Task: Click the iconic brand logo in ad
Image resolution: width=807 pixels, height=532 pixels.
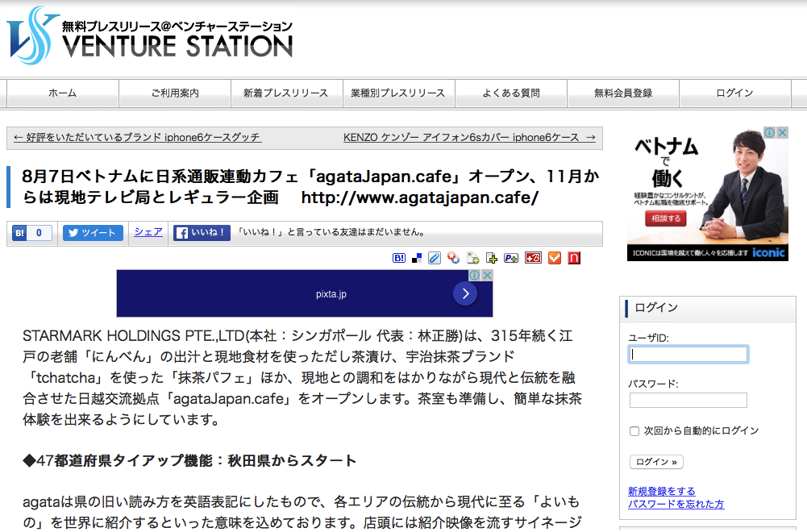Action: coord(768,252)
